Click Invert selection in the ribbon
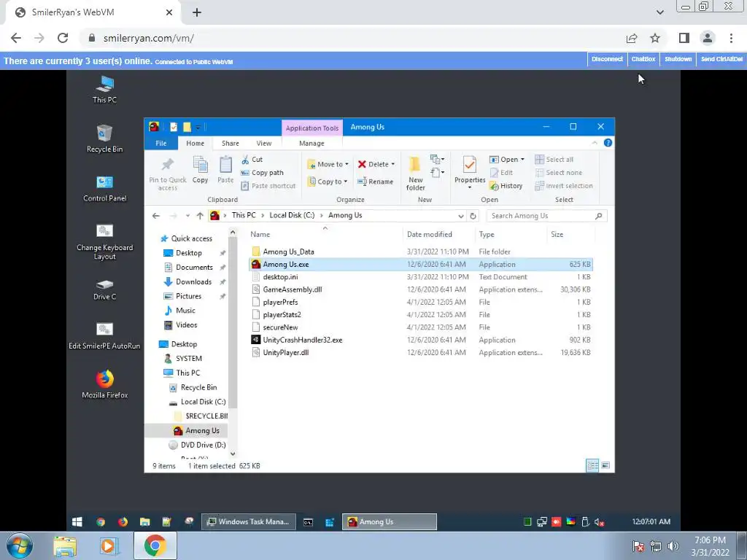 [564, 186]
